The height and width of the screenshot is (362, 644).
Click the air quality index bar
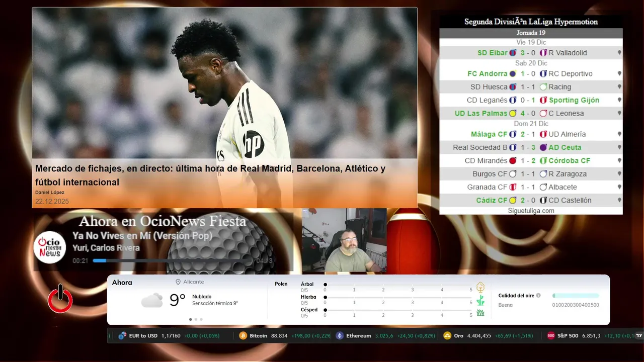[x=576, y=296]
